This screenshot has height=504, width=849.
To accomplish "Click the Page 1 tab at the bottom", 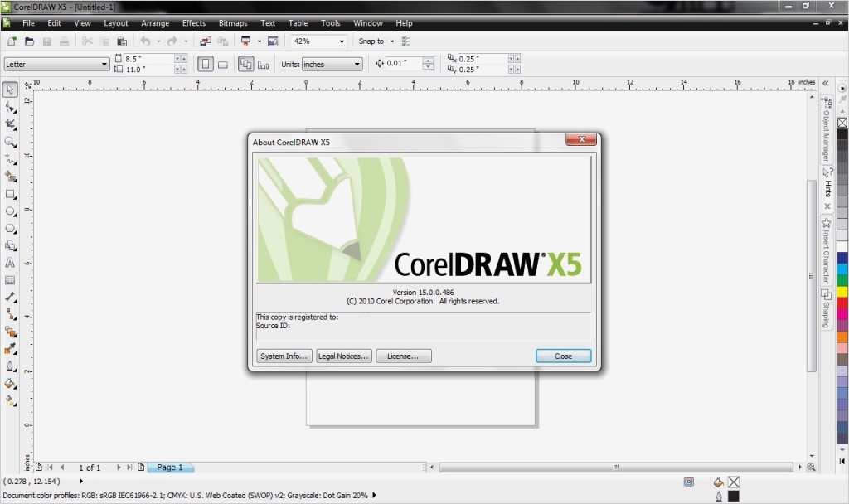I will coord(170,467).
